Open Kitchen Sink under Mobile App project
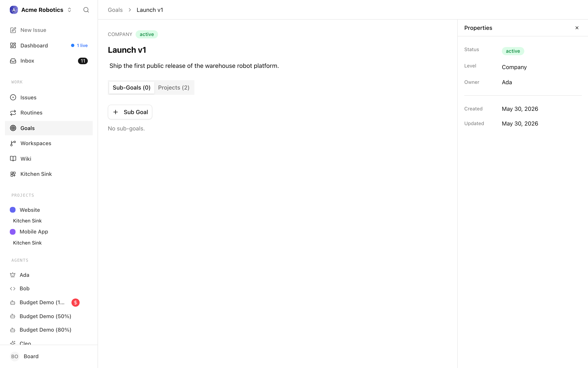This screenshot has height=368, width=588. pos(27,243)
